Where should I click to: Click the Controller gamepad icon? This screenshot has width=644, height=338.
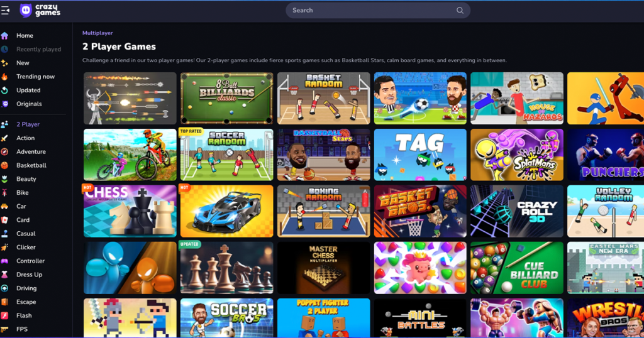pyautogui.click(x=4, y=261)
